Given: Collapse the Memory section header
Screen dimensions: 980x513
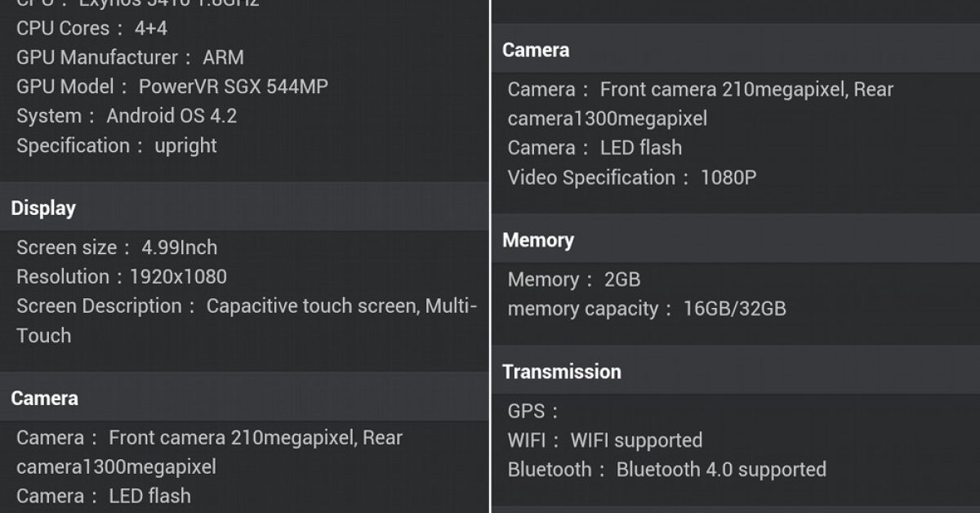Looking at the screenshot, I should tap(538, 241).
